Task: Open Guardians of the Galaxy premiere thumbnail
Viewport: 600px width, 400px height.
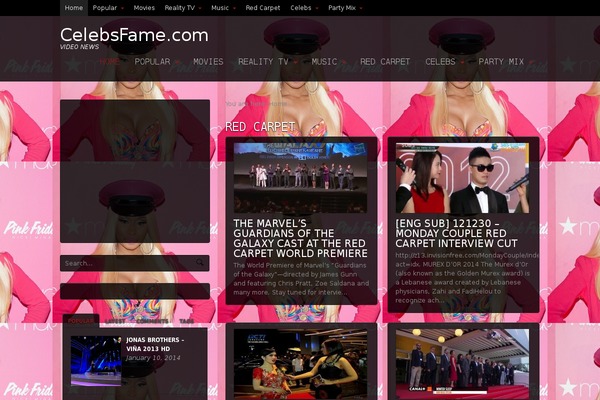Action: 300,178
